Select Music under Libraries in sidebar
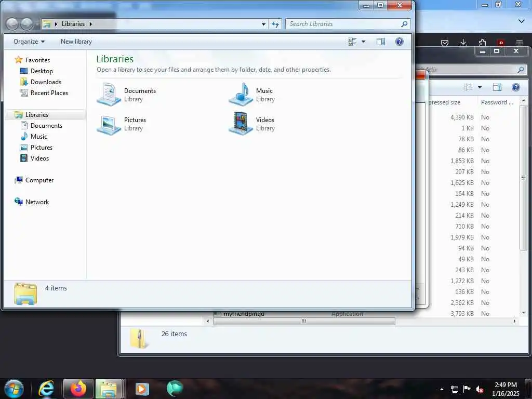The image size is (532, 399). coord(38,137)
